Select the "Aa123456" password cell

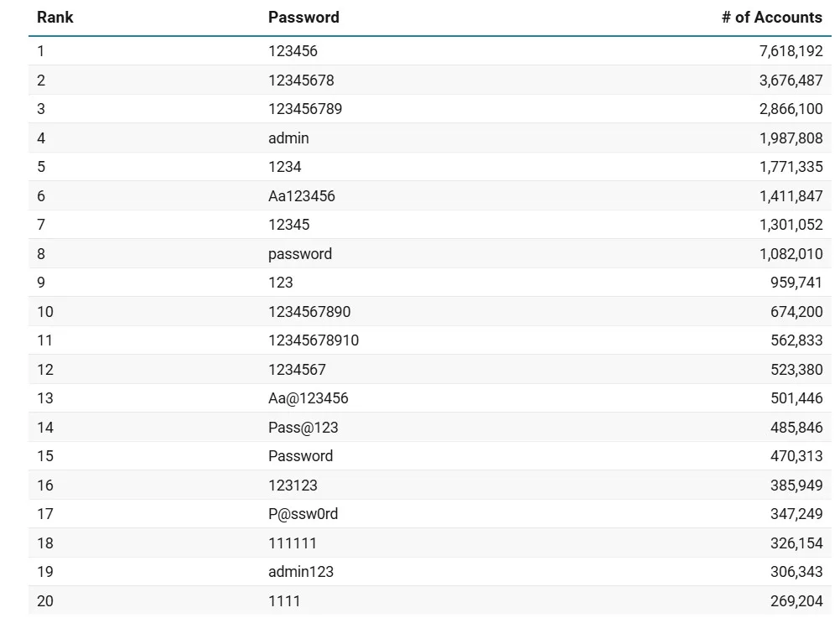pos(301,196)
